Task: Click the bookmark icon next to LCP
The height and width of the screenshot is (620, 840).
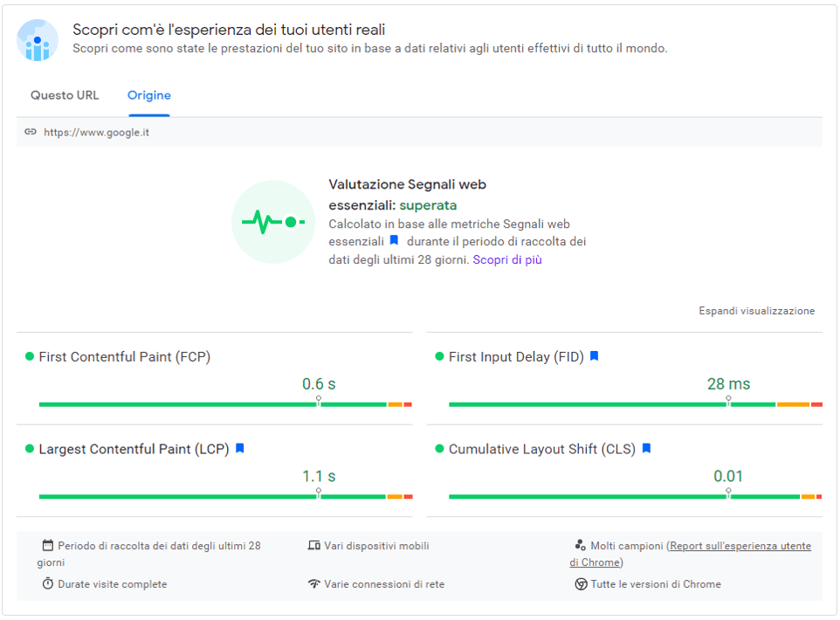Action: coord(240,448)
